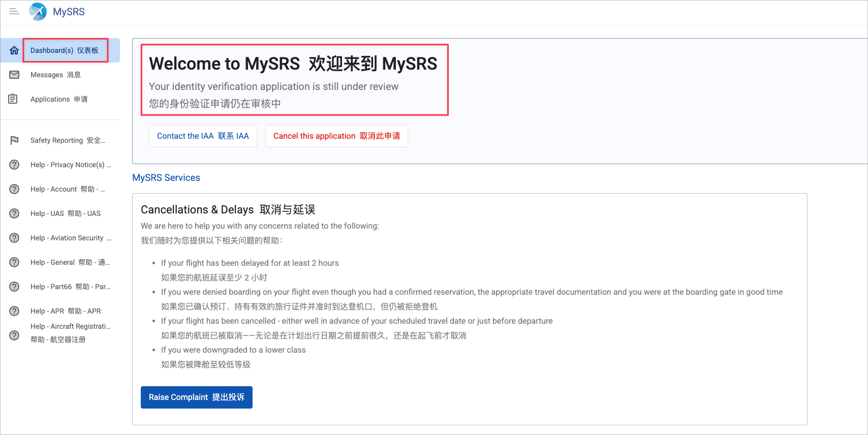Click the question icon for Help - General
This screenshot has height=435, width=868.
pos(14,262)
